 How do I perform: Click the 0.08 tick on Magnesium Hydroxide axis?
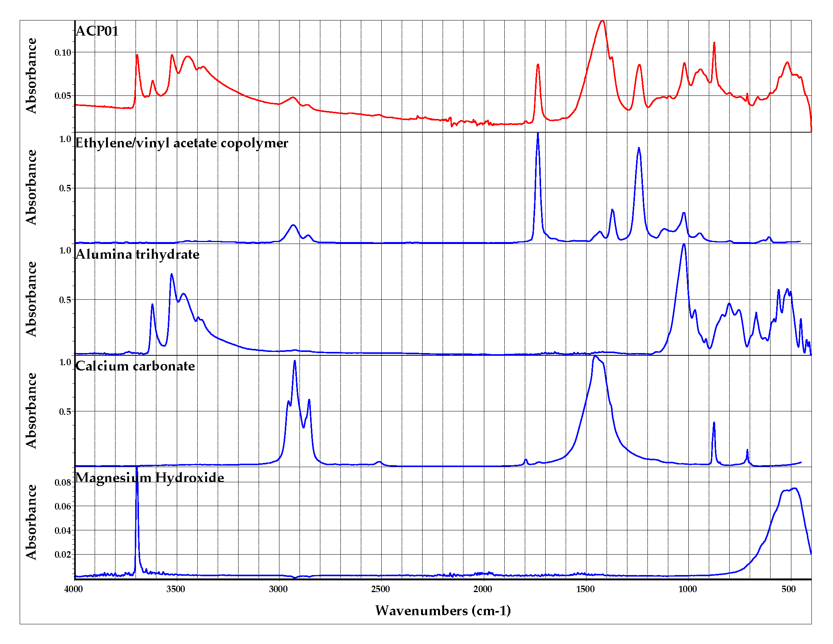63,483
